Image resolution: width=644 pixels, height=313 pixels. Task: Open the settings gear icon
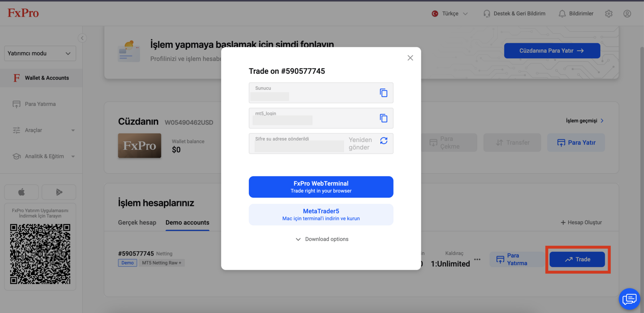pyautogui.click(x=609, y=13)
